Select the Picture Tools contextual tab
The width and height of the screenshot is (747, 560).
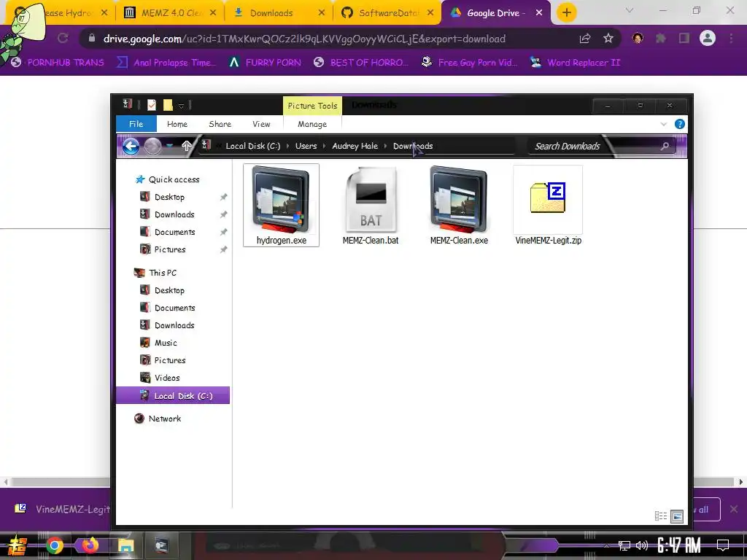point(312,106)
